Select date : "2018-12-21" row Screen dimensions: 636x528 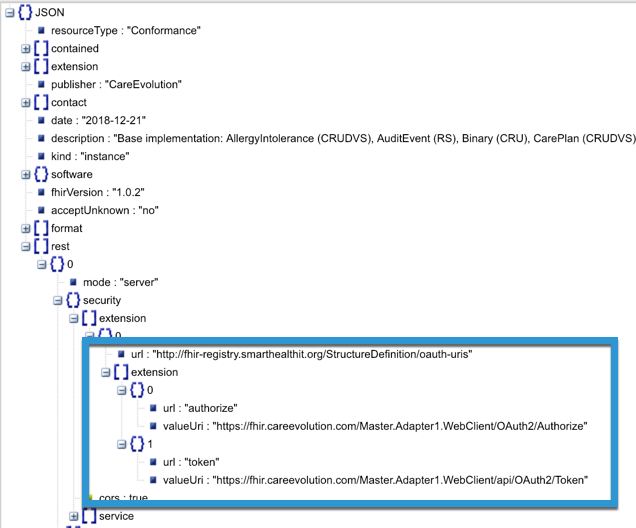tap(99, 121)
